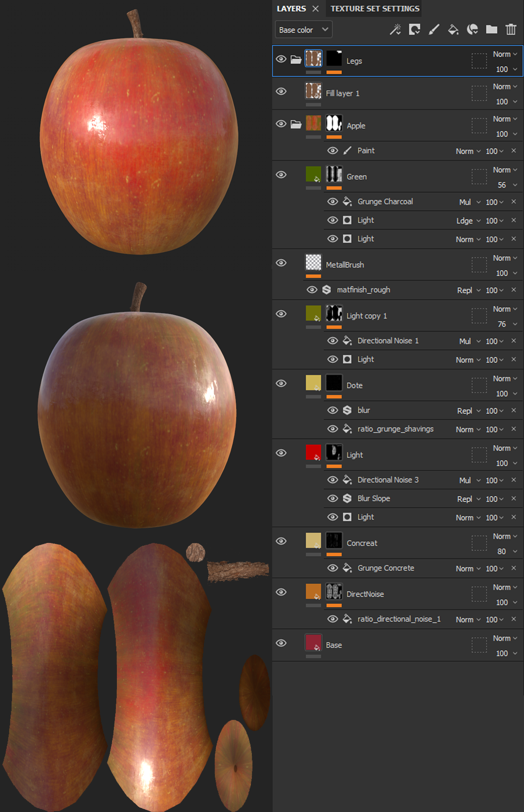Select the Blur Slope filter effect
Viewport: 524px width, 812px height.
(x=374, y=498)
